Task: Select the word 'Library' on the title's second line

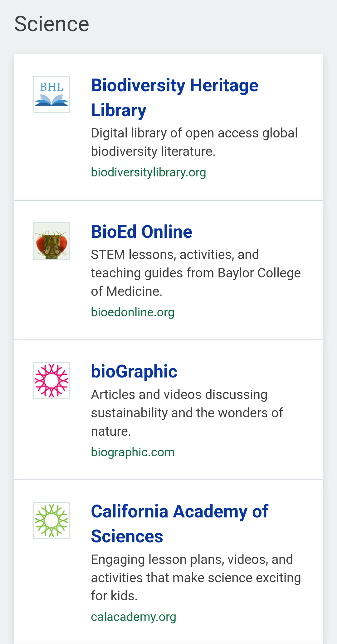Action: [x=119, y=111]
